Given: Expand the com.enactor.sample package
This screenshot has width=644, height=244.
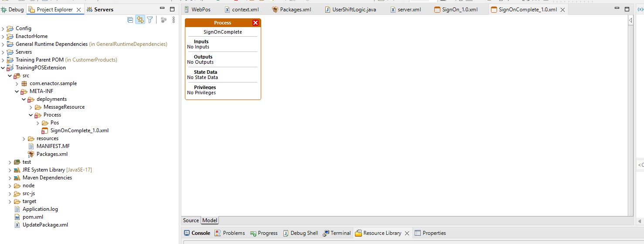Looking at the screenshot, I should tap(17, 83).
